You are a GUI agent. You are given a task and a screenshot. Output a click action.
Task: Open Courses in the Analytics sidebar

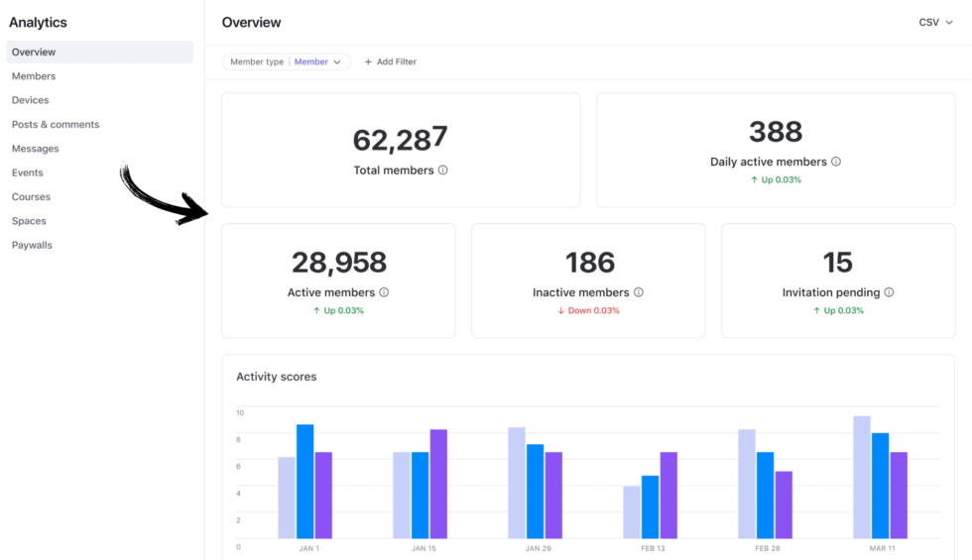tap(31, 197)
